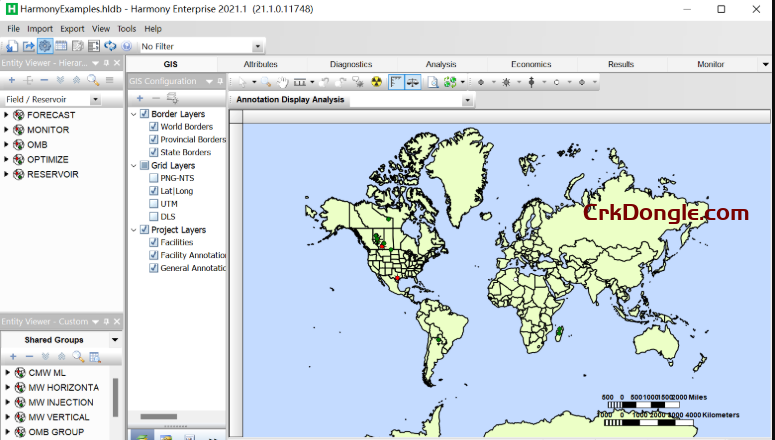Enable the PNG-NTS grid layer
This screenshot has height=440, width=775.
153,178
